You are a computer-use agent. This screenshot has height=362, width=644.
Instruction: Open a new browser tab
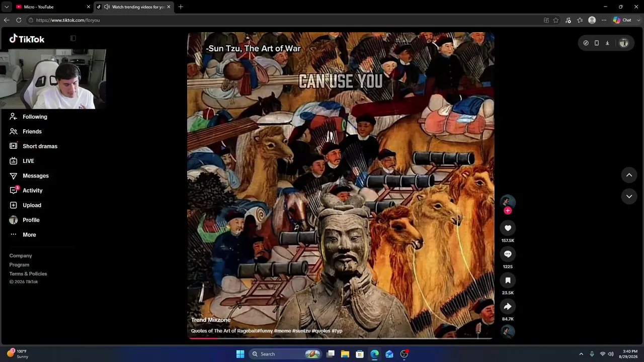pyautogui.click(x=181, y=7)
